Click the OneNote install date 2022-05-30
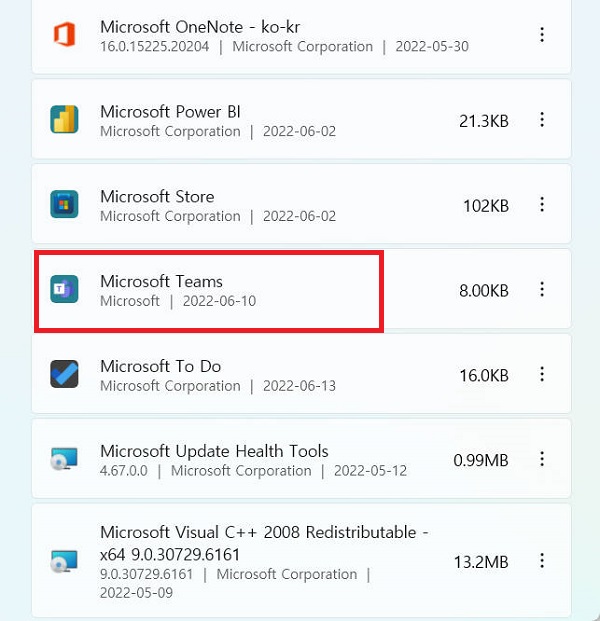The width and height of the screenshot is (600, 621). click(x=432, y=46)
